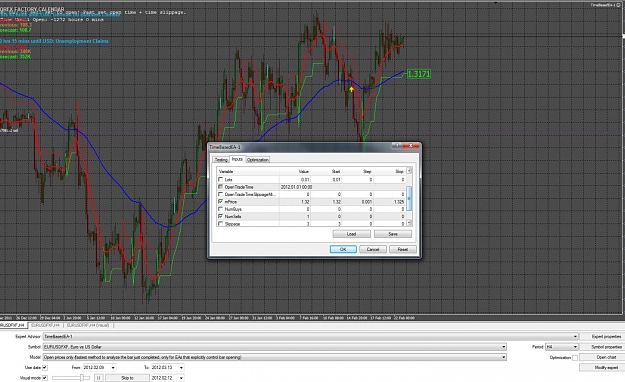Click the mPrice step value 0.001

point(358,202)
